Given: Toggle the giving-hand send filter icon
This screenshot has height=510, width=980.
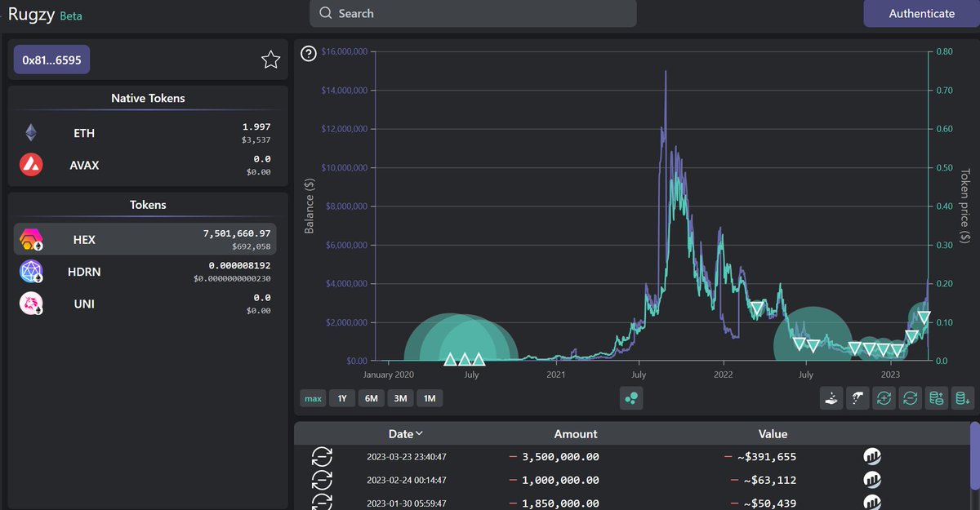Looking at the screenshot, I should (x=857, y=398).
